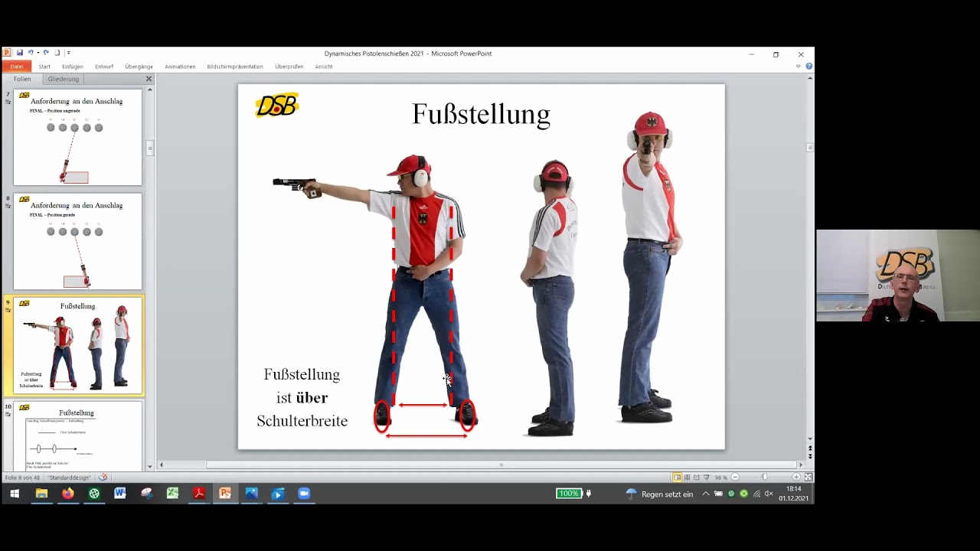The image size is (980, 551).
Task: Show hidden tray icons chevron
Action: pos(706,494)
